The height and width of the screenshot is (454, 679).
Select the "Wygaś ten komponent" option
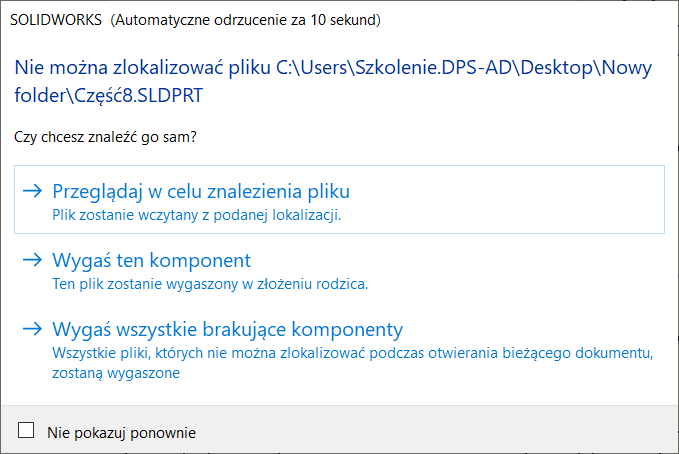click(151, 260)
